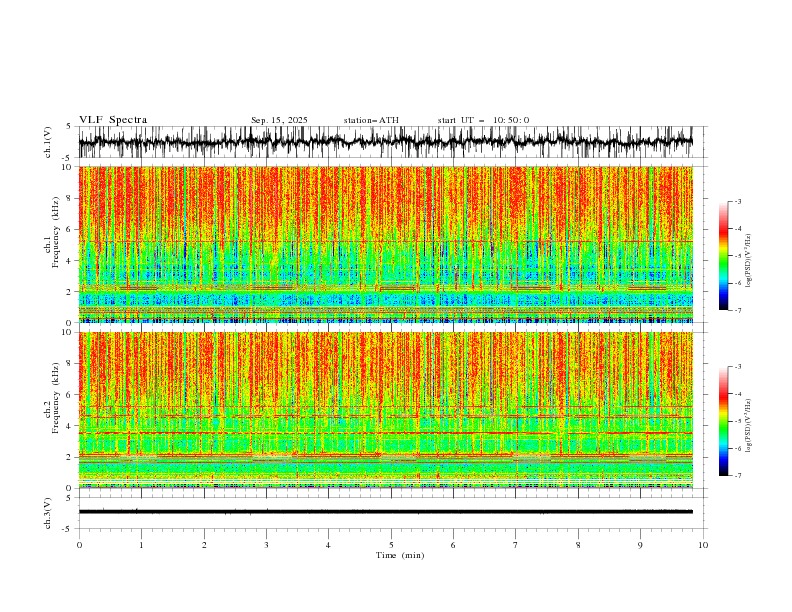Click ch.2 color scale log(PSD) label
Image resolution: width=792 pixels, height=612 pixels.
[x=749, y=426]
